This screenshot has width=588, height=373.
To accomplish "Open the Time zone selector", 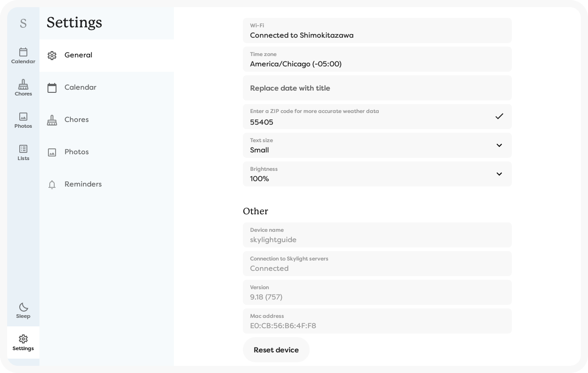I will click(377, 59).
